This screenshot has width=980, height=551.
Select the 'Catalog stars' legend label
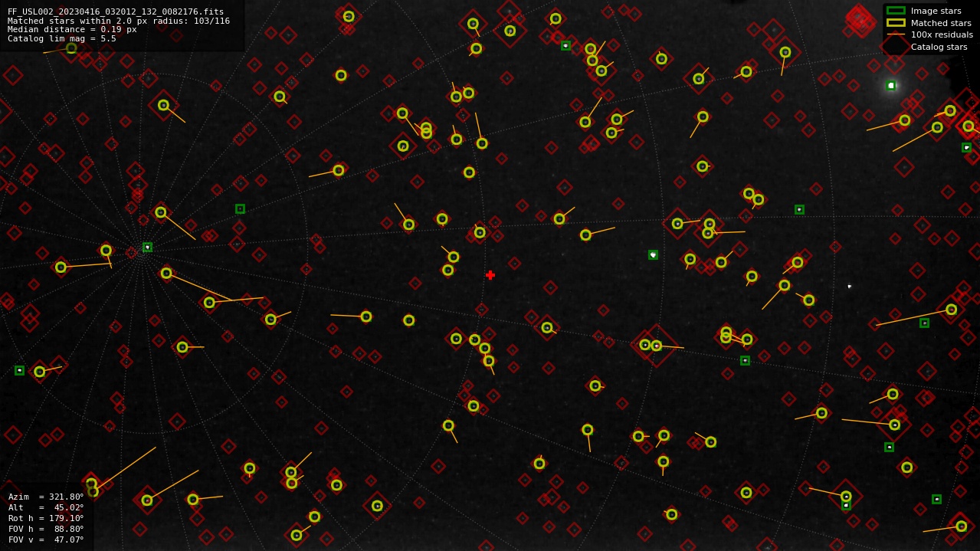939,47
